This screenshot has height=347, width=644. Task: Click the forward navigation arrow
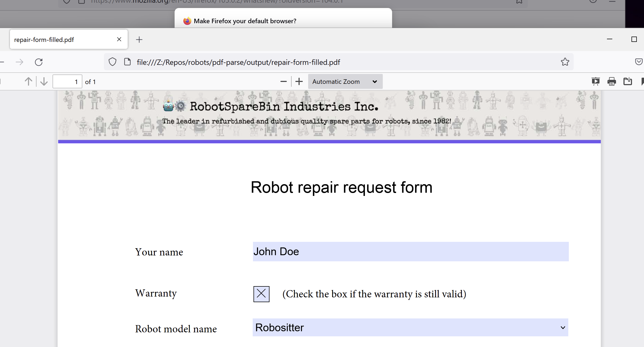[x=19, y=62]
